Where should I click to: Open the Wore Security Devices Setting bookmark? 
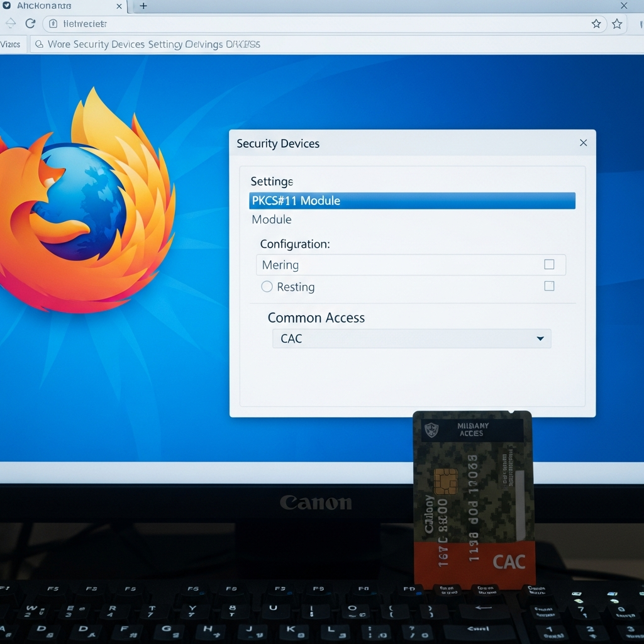(149, 44)
